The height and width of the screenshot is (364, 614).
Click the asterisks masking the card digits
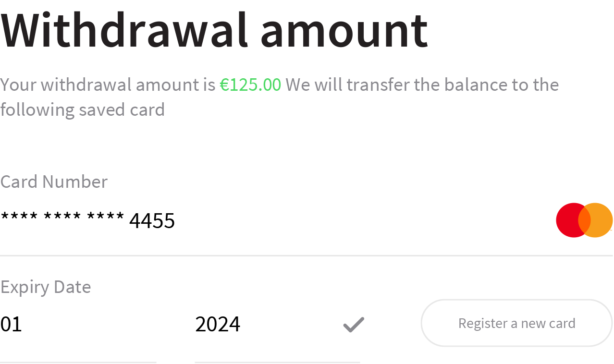coord(62,218)
